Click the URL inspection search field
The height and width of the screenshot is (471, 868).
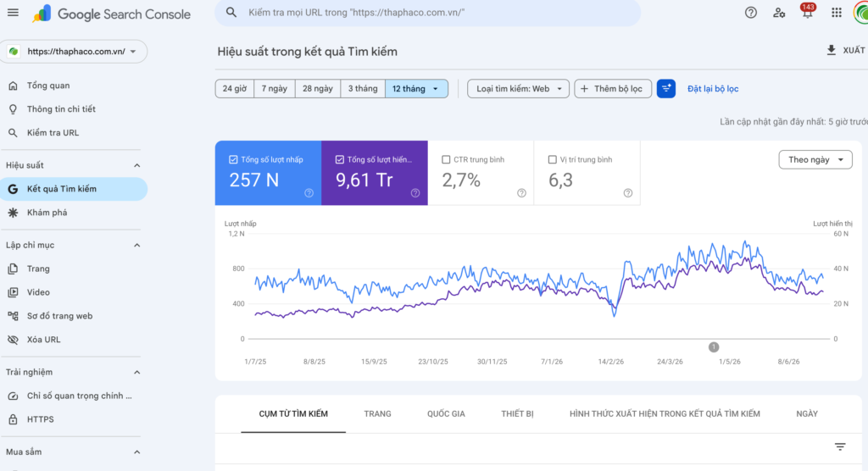(427, 12)
